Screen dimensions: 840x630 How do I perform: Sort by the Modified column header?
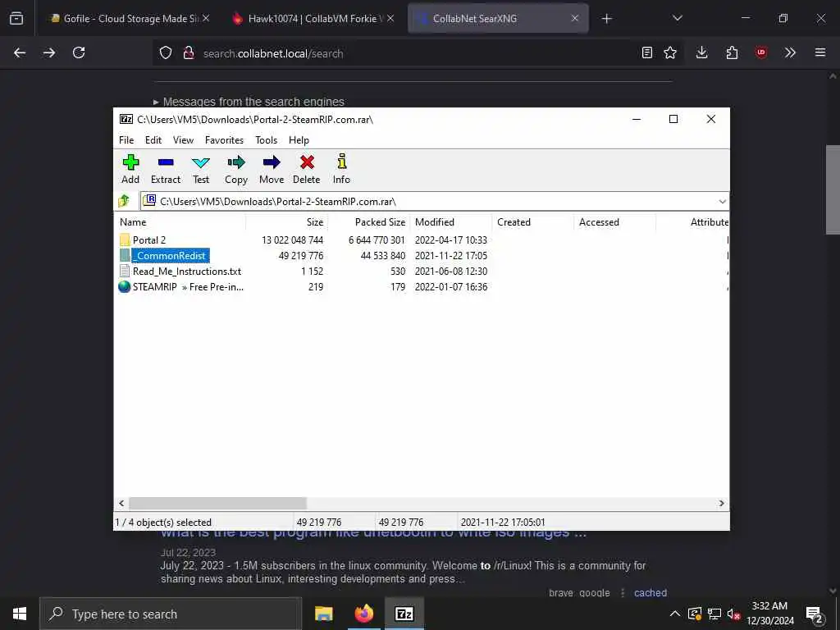tap(451, 221)
